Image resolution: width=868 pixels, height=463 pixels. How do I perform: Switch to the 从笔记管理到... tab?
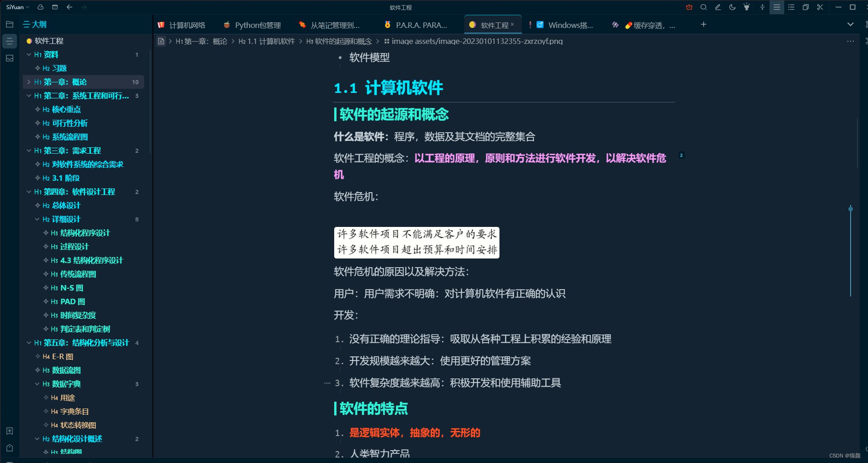tap(329, 25)
